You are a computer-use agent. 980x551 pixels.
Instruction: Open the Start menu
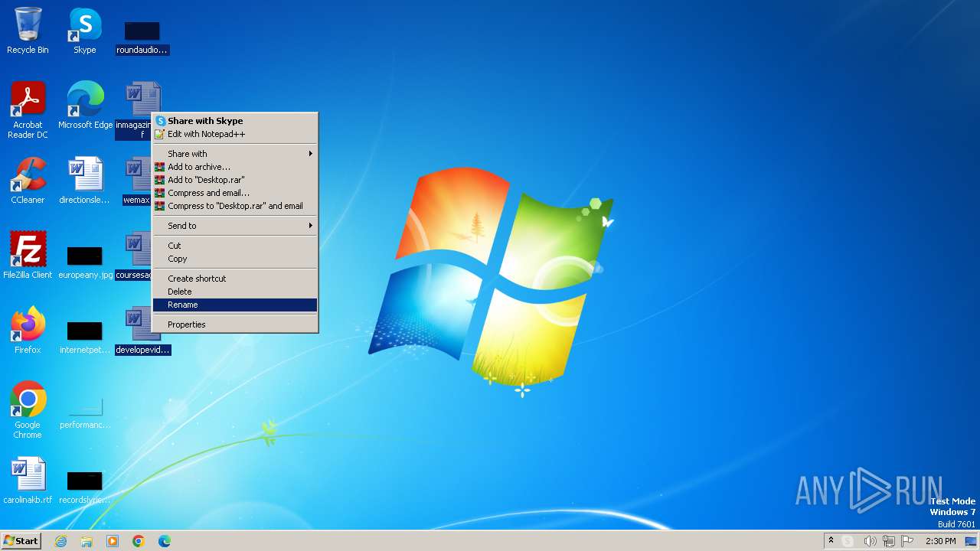coord(21,541)
